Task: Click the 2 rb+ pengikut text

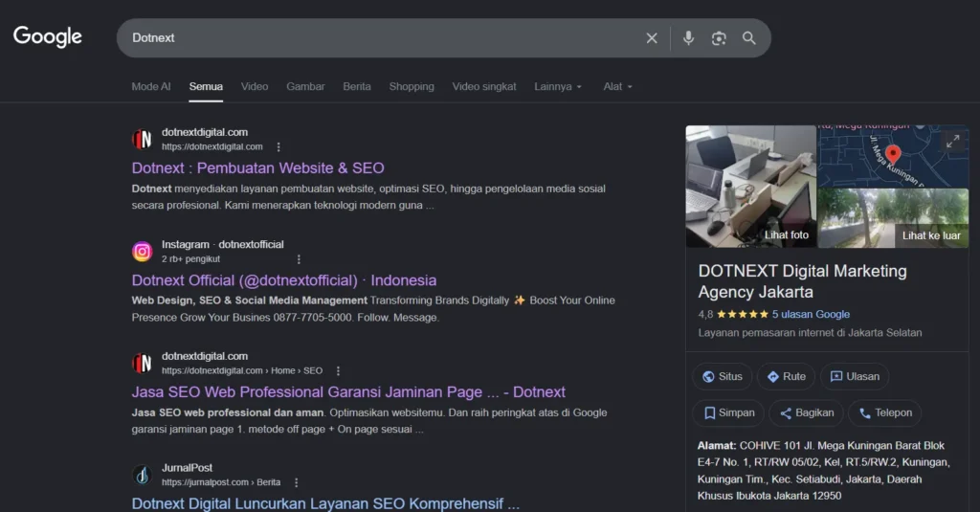Action: (190, 258)
